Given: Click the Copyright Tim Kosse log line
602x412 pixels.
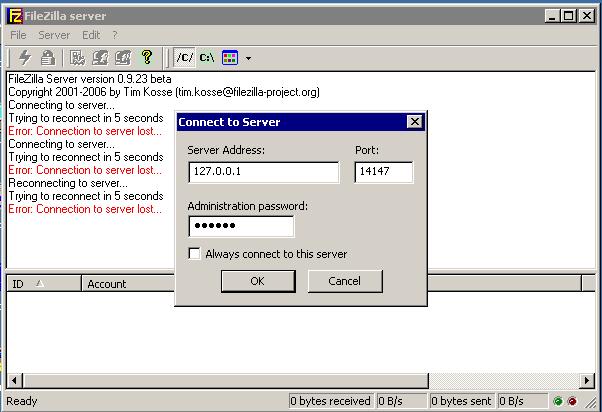Looking at the screenshot, I should pyautogui.click(x=164, y=92).
